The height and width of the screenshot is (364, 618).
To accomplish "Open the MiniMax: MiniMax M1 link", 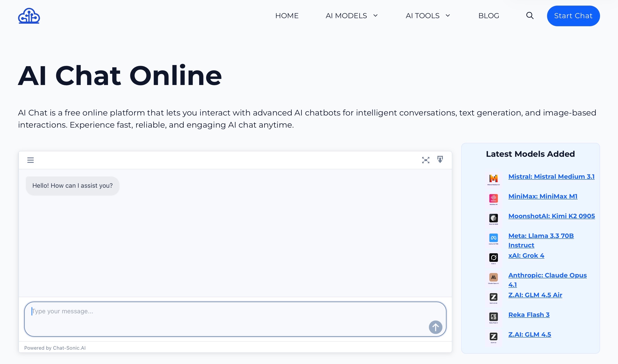I will 543,196.
